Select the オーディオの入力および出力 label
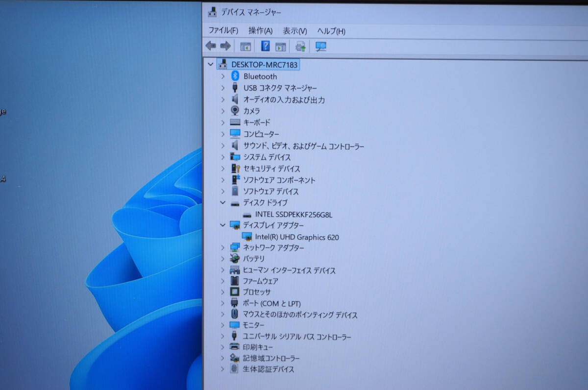The width and height of the screenshot is (588, 390). pyautogui.click(x=284, y=99)
